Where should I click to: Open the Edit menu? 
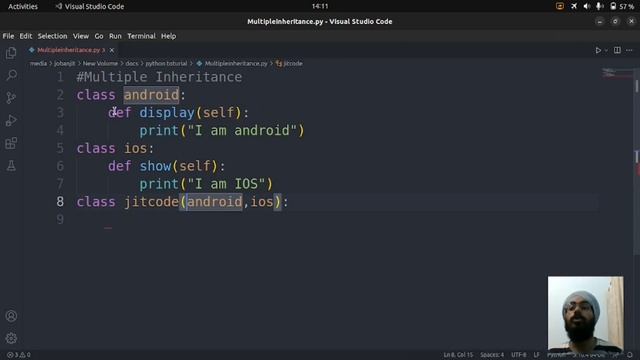(25, 36)
